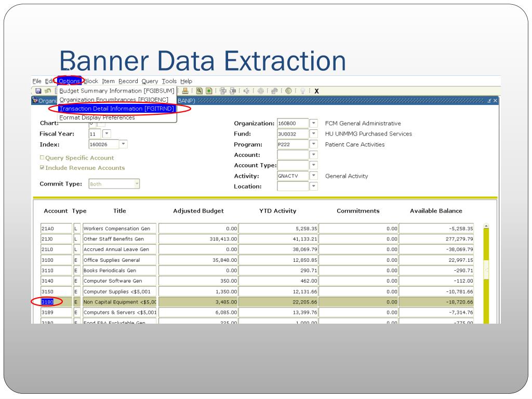Select Transaction Detail Information [FGITRND]
This screenshot has height=399, width=532.
[116, 109]
